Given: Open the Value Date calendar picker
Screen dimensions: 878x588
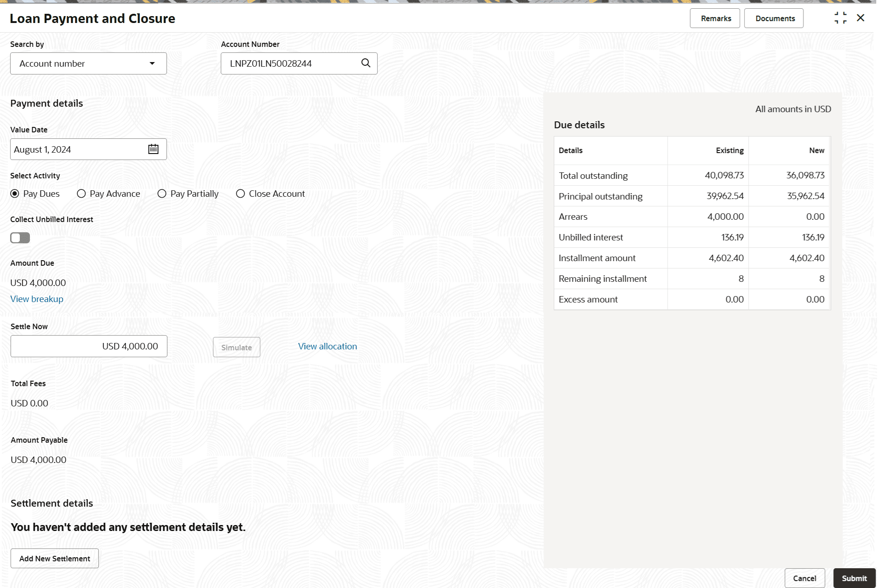Looking at the screenshot, I should click(153, 149).
